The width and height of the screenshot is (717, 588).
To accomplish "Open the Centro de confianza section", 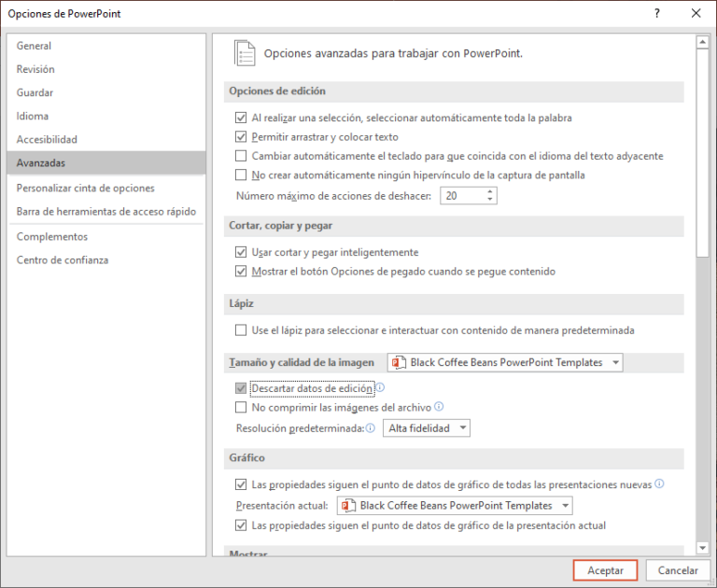I will 63,260.
